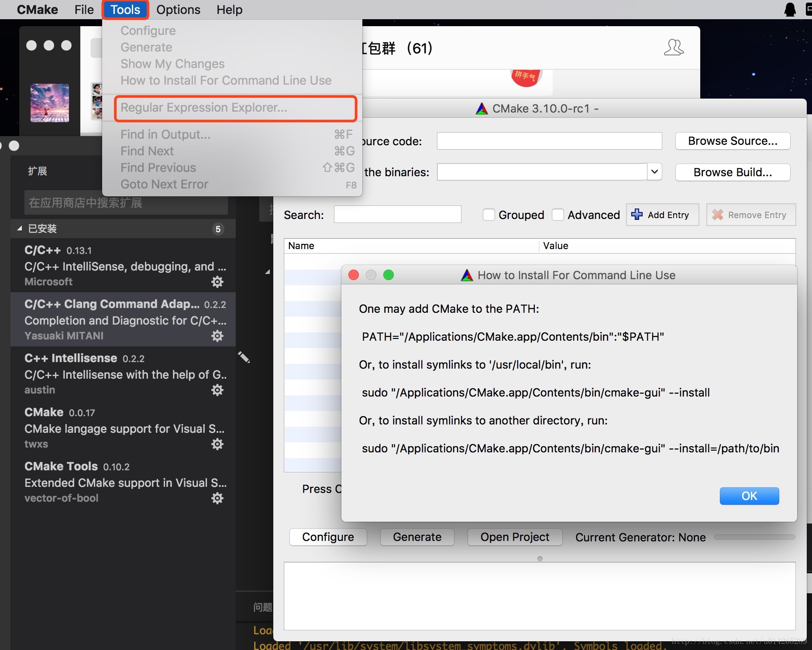
Task: Click the 扩展 extensions panel title
Action: pos(38,171)
